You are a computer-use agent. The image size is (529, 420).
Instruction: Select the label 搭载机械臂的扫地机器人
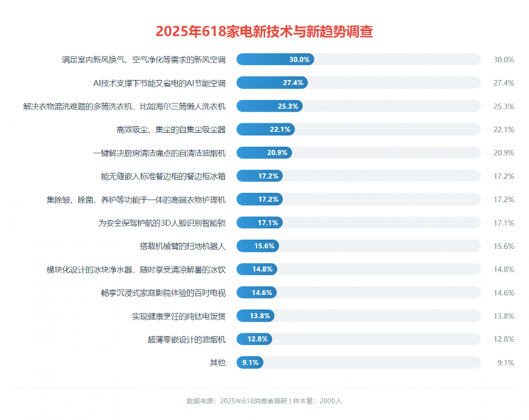pos(182,246)
